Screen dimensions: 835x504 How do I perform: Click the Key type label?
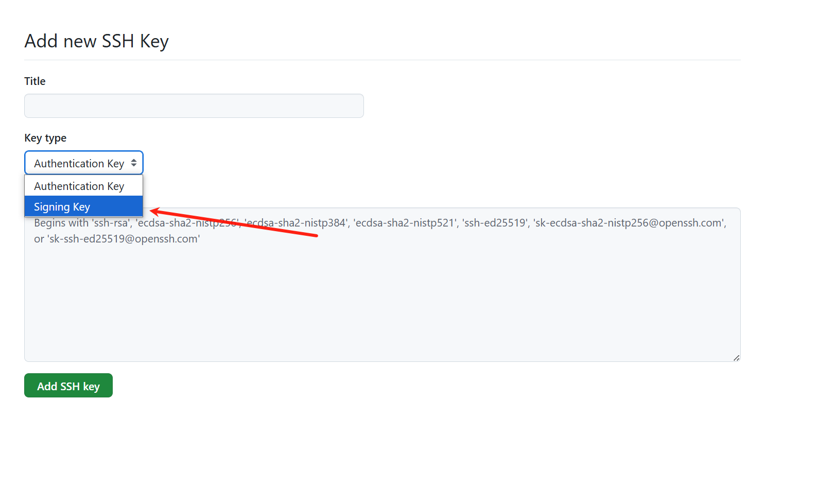point(45,138)
